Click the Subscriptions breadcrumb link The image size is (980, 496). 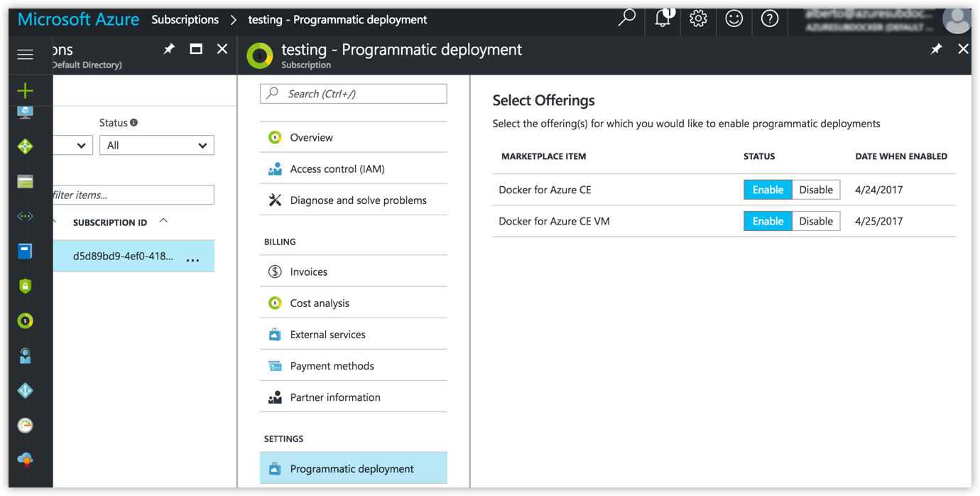click(x=185, y=19)
